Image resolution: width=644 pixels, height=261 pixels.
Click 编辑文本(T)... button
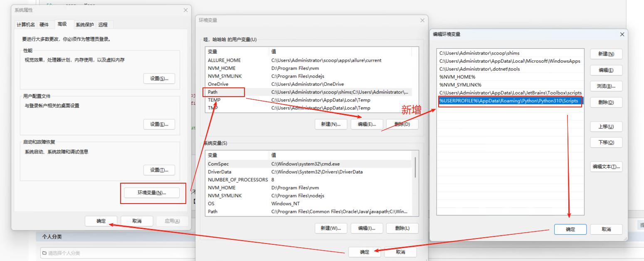click(x=606, y=167)
